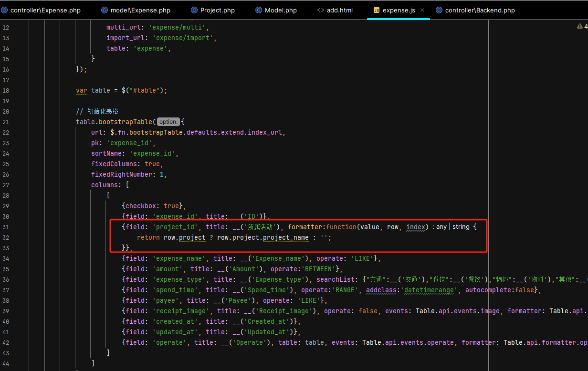Click the sortName property name
Screen dimensions: 588x371
pos(106,153)
